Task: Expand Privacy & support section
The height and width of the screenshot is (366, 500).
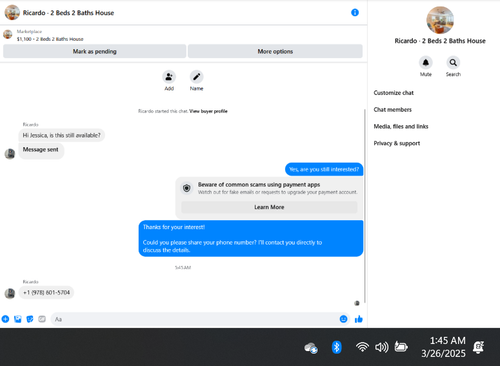Action: pos(397,143)
